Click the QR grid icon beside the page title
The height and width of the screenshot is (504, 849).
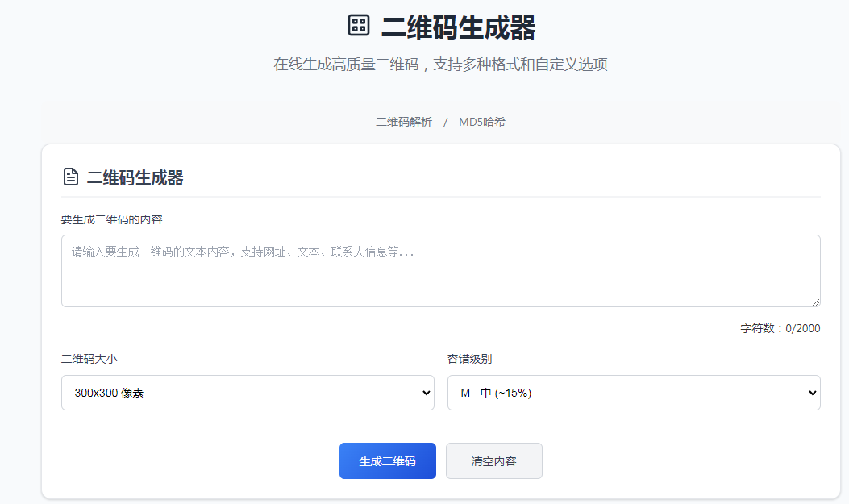point(359,26)
